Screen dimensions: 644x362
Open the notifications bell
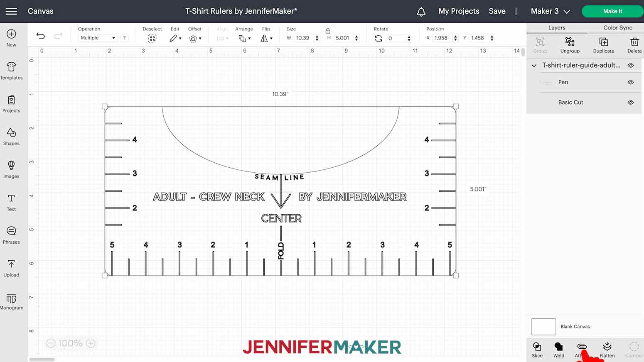(421, 12)
